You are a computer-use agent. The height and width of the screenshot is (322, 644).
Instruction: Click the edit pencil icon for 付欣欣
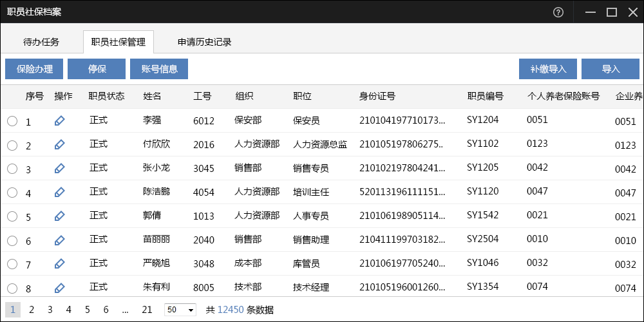(x=59, y=145)
